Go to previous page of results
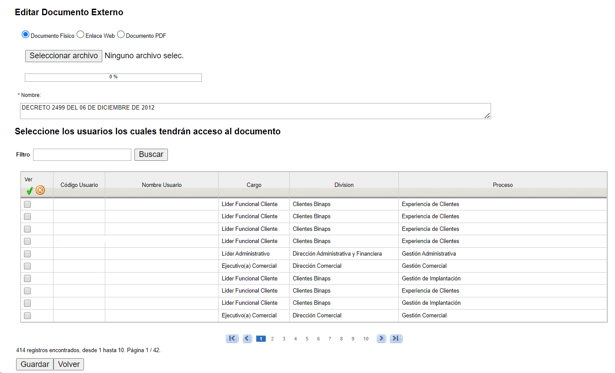The image size is (615, 373). point(247,338)
